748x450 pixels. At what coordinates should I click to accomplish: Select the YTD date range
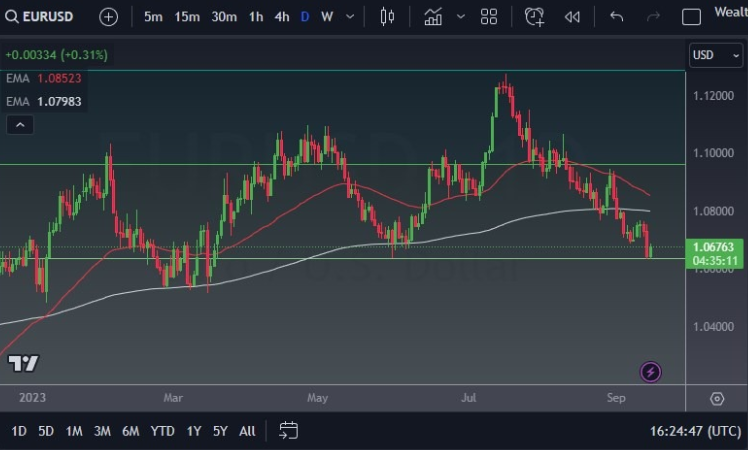pyautogui.click(x=162, y=431)
